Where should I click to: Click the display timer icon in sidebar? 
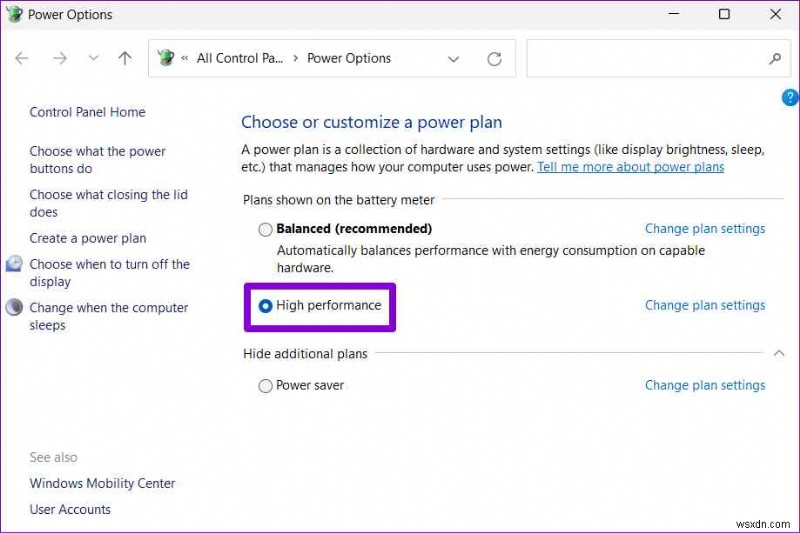14,264
